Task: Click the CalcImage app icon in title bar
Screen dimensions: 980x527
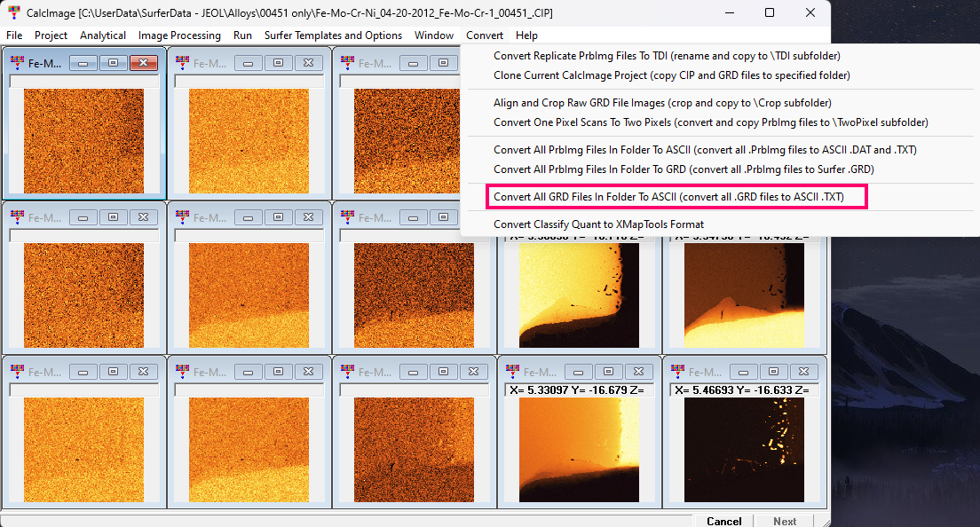Action: [x=14, y=12]
